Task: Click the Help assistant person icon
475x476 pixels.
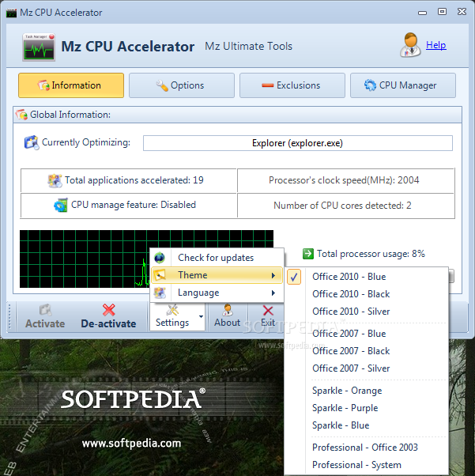Action: (x=410, y=45)
